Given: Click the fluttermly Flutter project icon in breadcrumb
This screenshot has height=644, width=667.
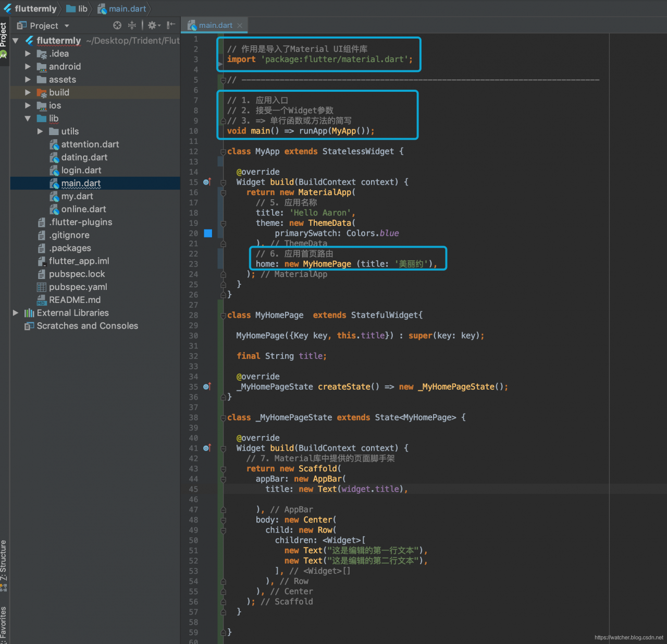Looking at the screenshot, I should [8, 8].
